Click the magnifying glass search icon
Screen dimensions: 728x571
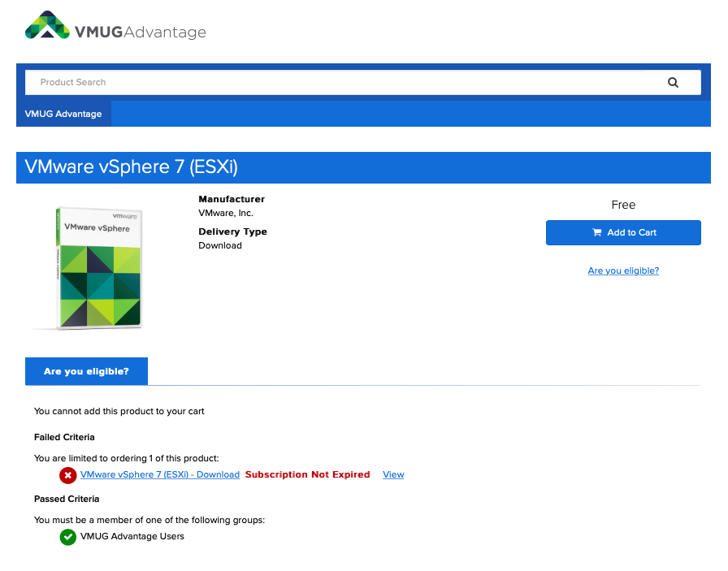[x=673, y=83]
